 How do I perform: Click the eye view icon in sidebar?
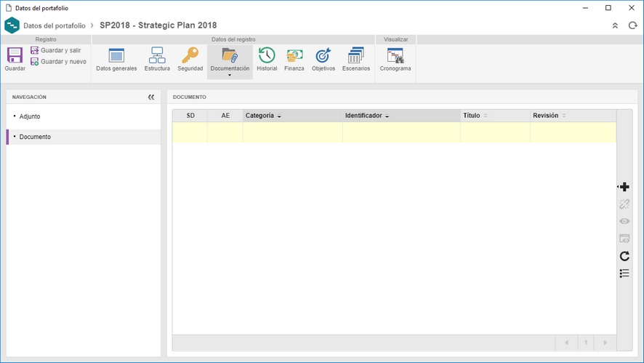[624, 221]
